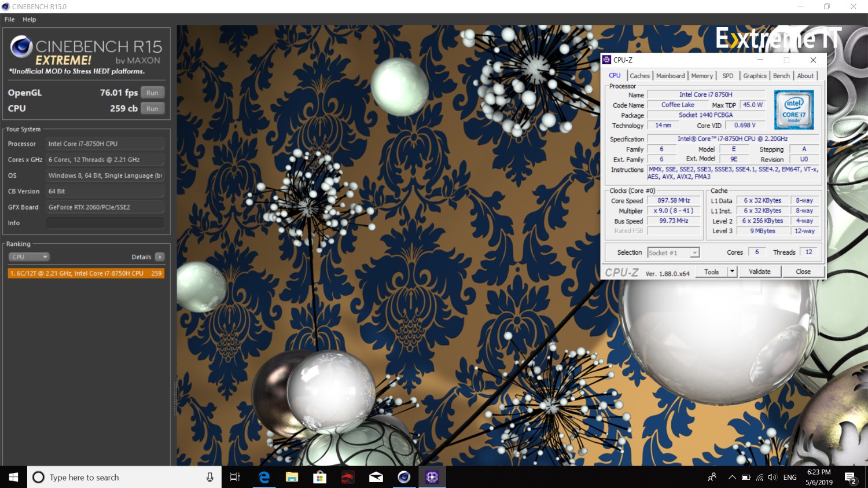Switch to Caches tab in CPU-Z
The image size is (868, 488).
coord(639,76)
